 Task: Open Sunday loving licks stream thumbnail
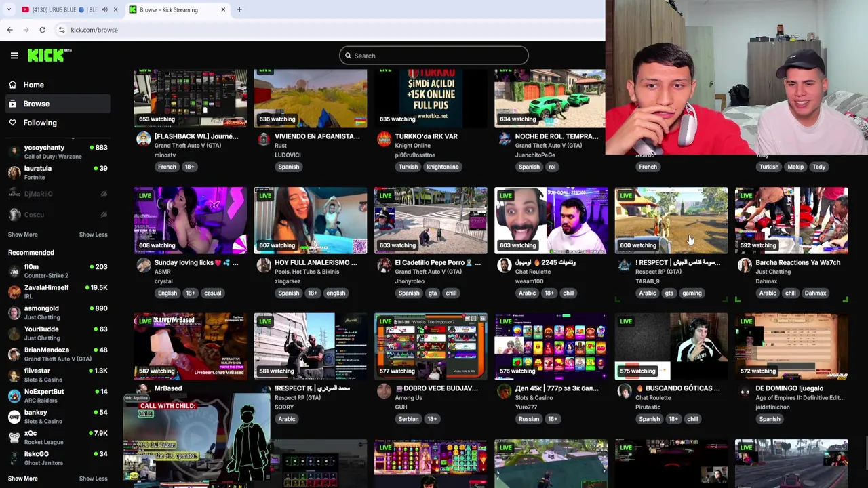pos(190,220)
